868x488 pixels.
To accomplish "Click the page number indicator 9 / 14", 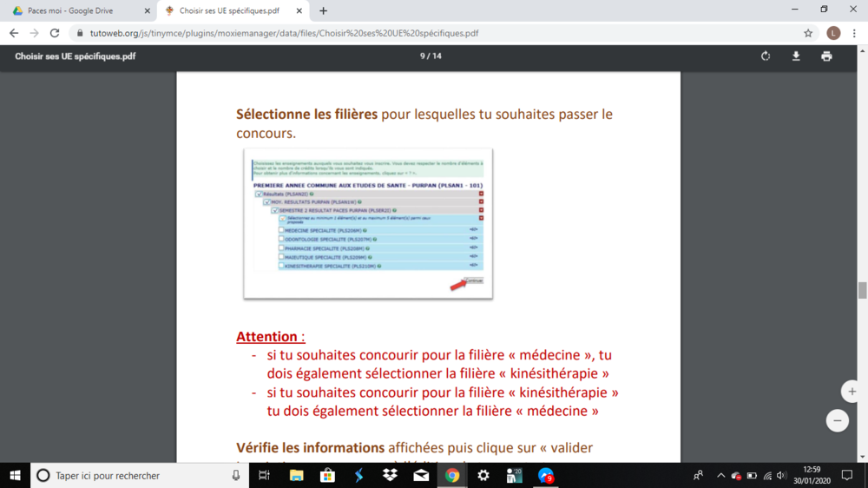I will point(431,56).
